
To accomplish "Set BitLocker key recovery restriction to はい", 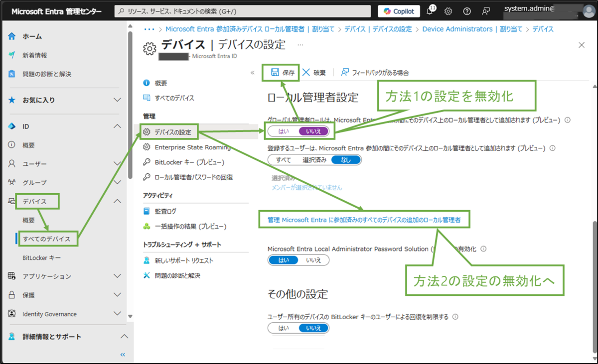I will 283,328.
